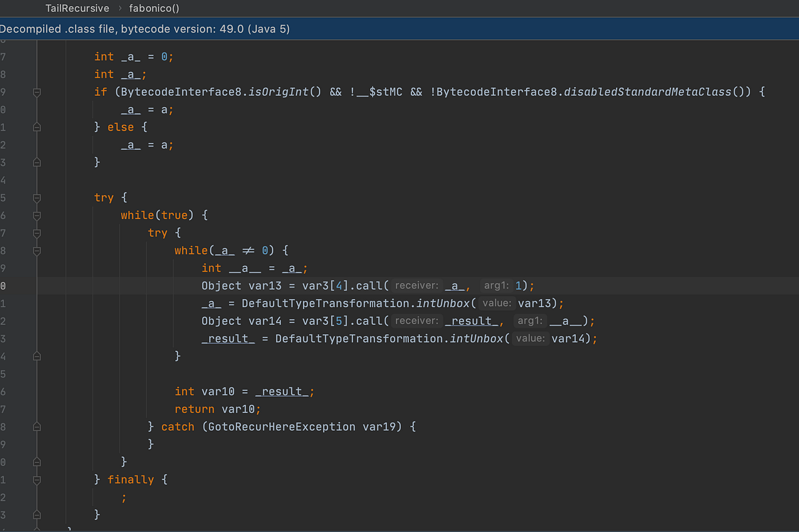Viewport: 799px width, 532px height.
Task: Collapse the region at the brace after the catch block
Action: coord(37,461)
